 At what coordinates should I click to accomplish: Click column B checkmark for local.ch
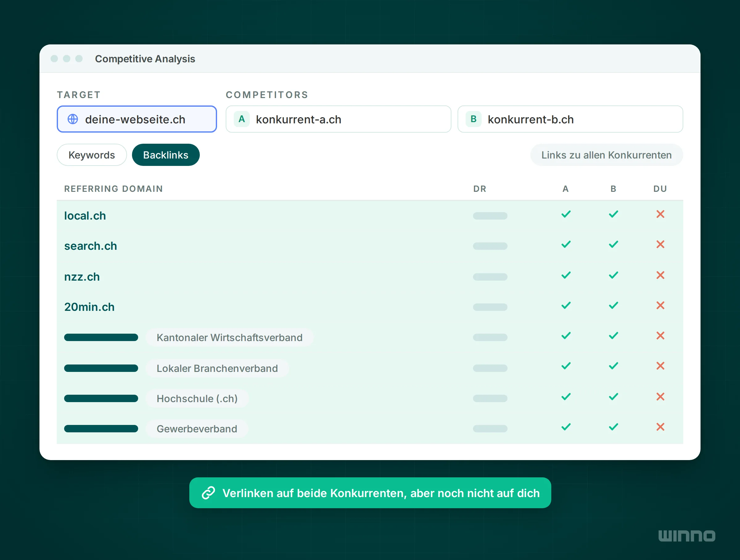click(613, 214)
